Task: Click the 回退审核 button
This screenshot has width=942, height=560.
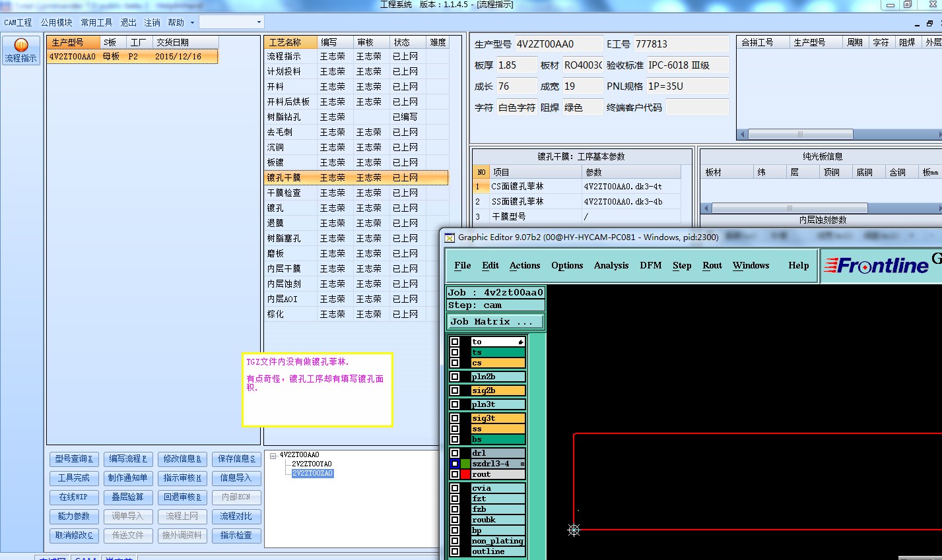Action: pos(182,497)
